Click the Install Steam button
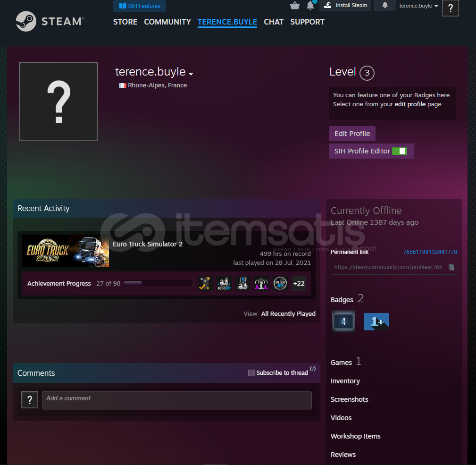 (x=345, y=6)
